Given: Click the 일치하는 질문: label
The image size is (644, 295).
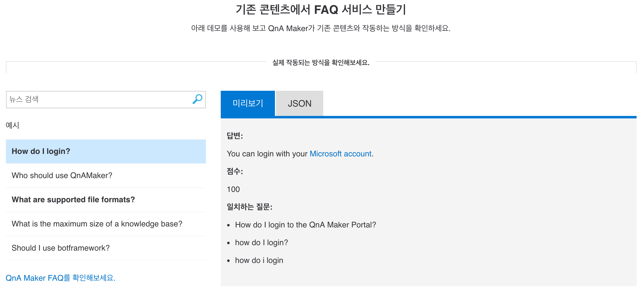Looking at the screenshot, I should (249, 207).
